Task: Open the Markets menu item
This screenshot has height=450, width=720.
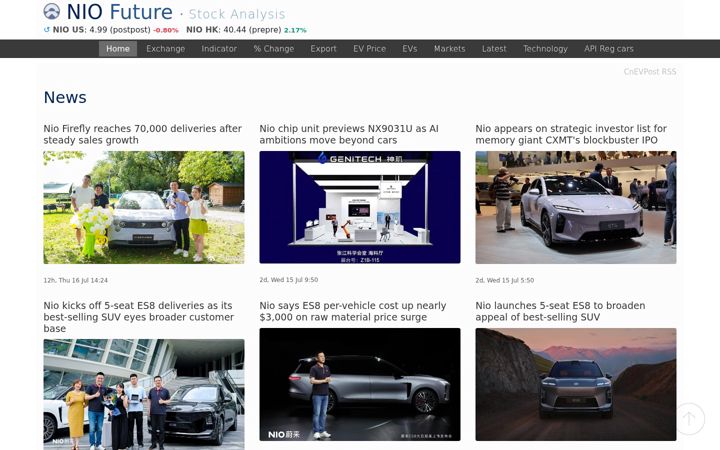Action: tap(450, 49)
